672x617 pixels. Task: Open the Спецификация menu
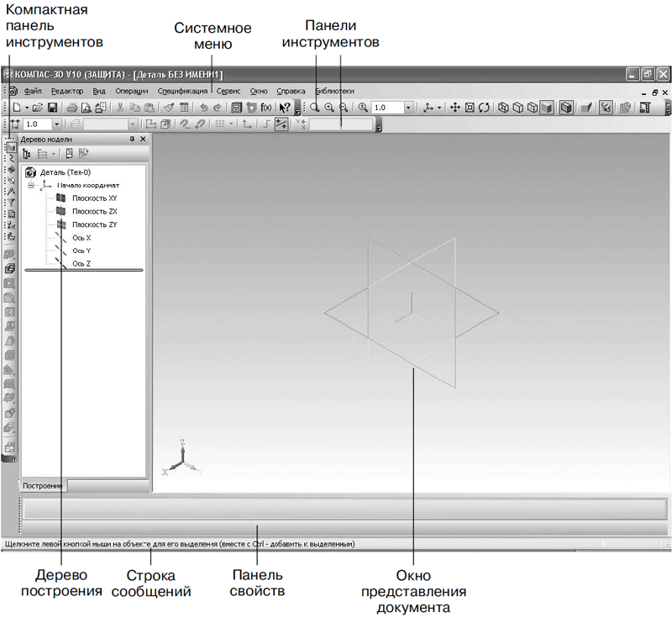pos(182,91)
